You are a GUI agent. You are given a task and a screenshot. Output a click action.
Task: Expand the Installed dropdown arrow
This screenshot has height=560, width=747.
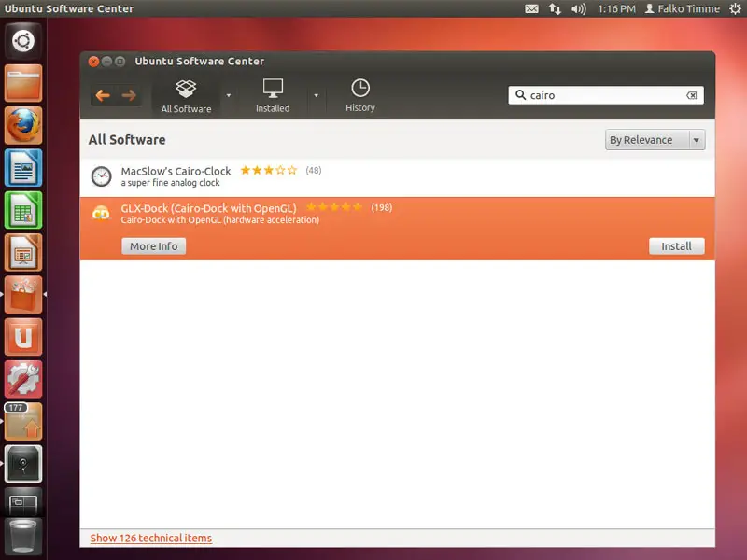[x=316, y=96]
